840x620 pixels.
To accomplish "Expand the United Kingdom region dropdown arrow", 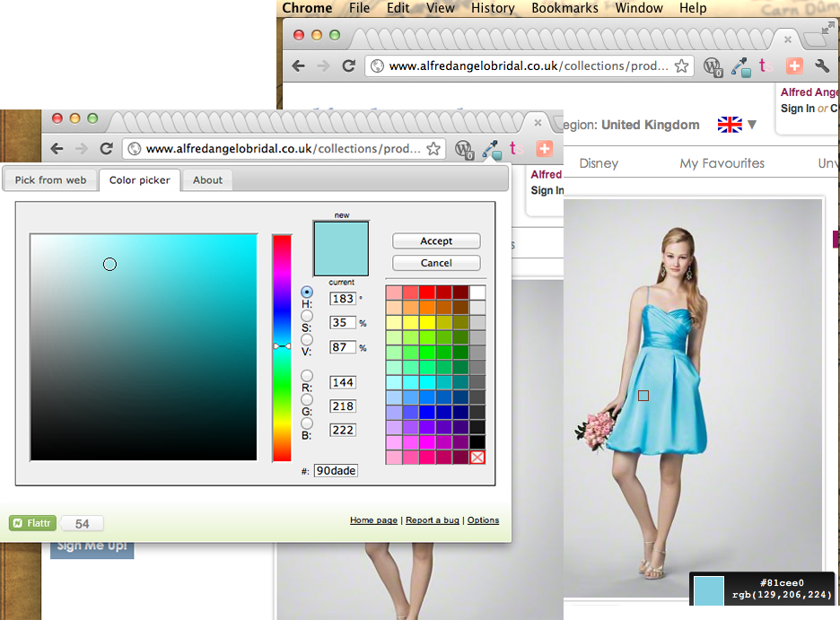I will click(x=752, y=125).
